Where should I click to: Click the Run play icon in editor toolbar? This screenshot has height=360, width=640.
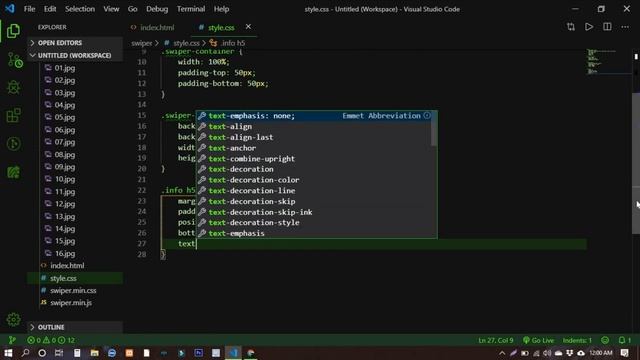tap(589, 27)
